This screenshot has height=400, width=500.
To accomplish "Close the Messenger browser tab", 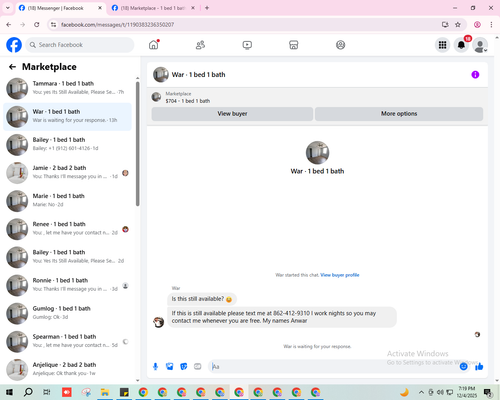I will (x=100, y=8).
